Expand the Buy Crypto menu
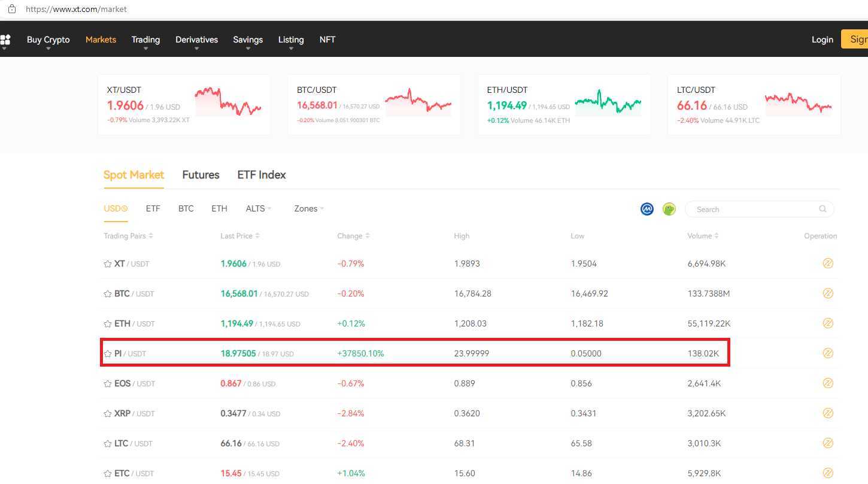Viewport: 868px width, 484px height. tap(48, 40)
